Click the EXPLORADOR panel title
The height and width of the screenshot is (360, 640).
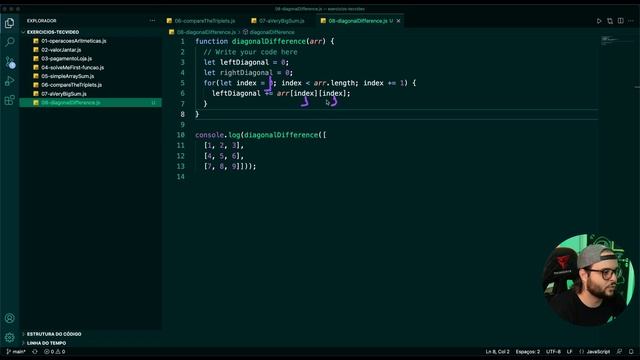(42, 20)
